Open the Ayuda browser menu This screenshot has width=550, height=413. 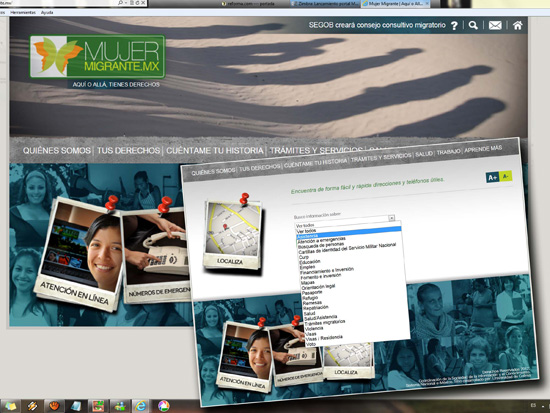click(x=47, y=12)
